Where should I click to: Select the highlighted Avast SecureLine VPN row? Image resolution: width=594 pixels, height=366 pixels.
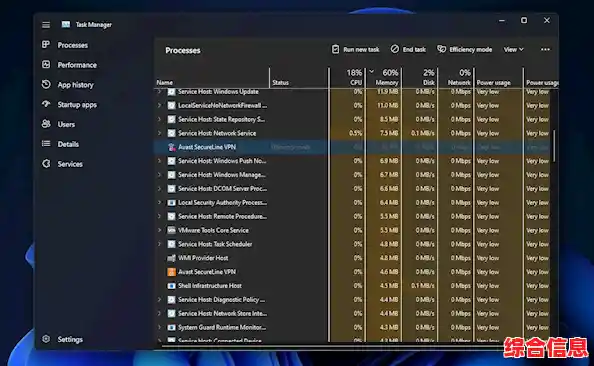(x=352, y=147)
